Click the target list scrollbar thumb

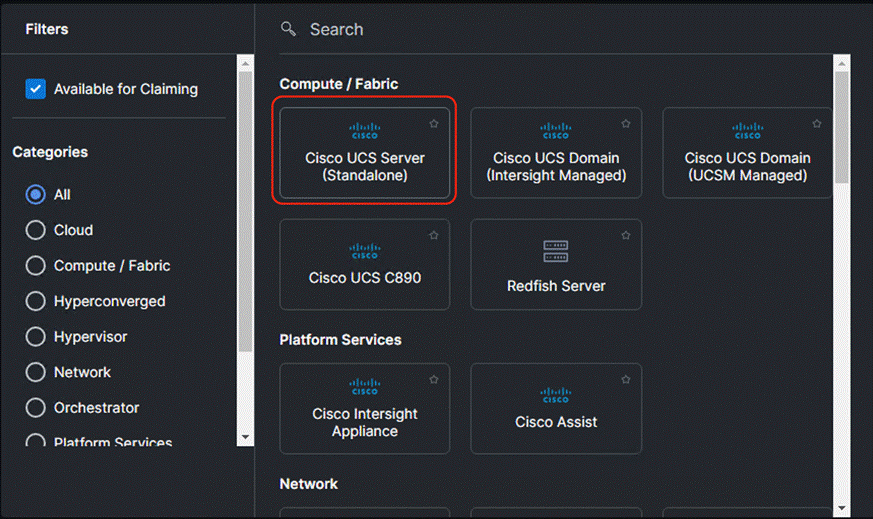pyautogui.click(x=841, y=127)
